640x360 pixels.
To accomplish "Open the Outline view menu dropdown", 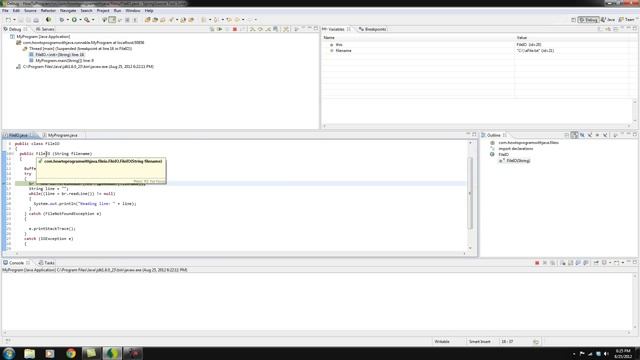I will point(615,135).
